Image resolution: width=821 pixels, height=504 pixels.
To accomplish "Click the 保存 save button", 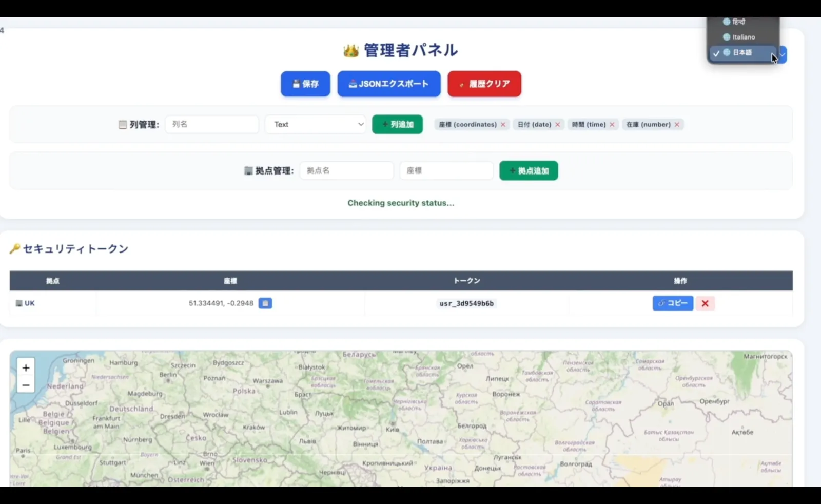I will click(305, 84).
